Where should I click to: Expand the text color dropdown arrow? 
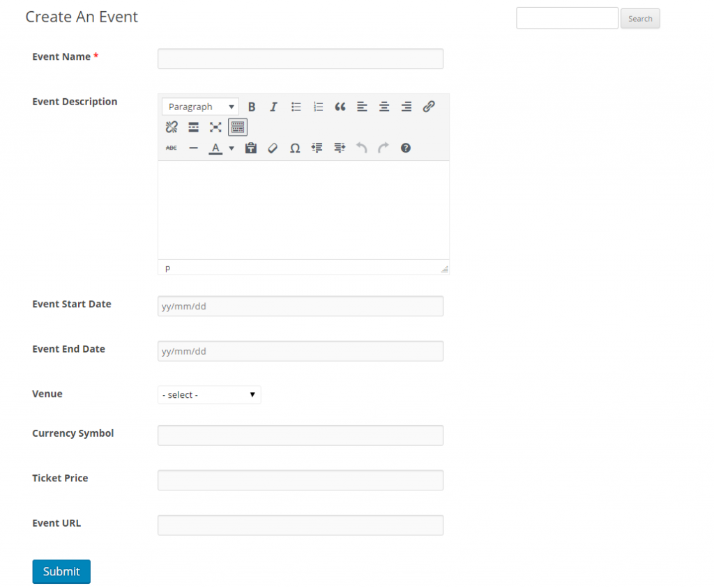(x=231, y=148)
